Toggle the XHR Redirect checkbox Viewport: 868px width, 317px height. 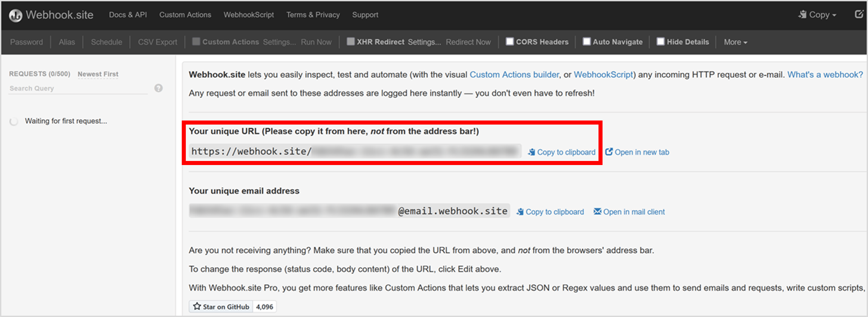pyautogui.click(x=351, y=41)
